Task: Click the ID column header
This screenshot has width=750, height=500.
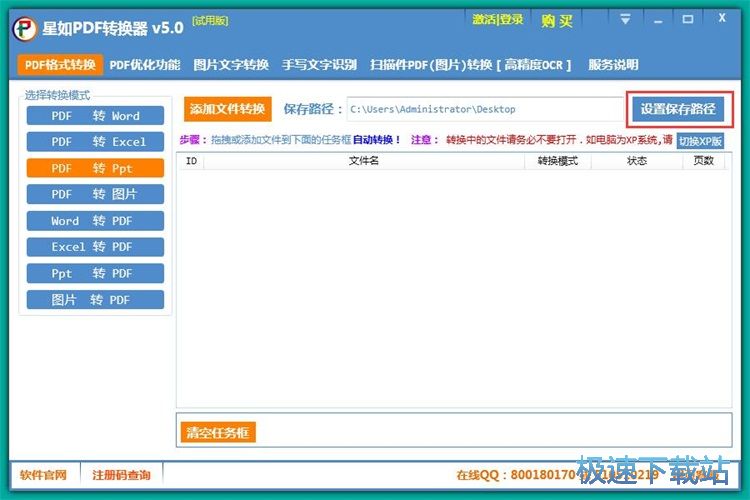Action: 191,161
